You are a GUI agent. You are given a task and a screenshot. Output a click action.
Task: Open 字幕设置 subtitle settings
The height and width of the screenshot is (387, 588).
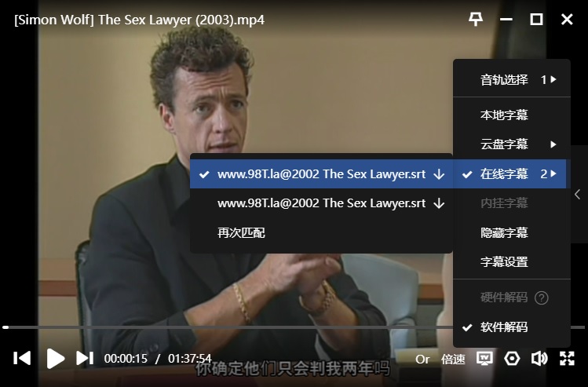pos(504,262)
